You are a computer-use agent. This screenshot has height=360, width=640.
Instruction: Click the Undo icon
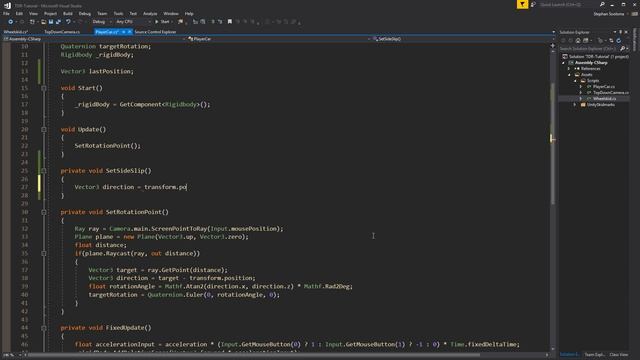click(x=68, y=22)
